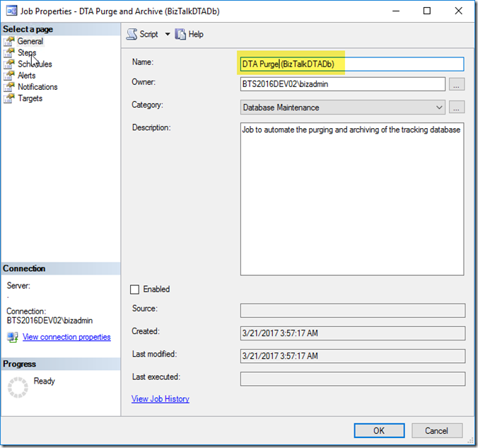Click inside the Owner text field
The width and height of the screenshot is (478, 448).
pos(343,84)
